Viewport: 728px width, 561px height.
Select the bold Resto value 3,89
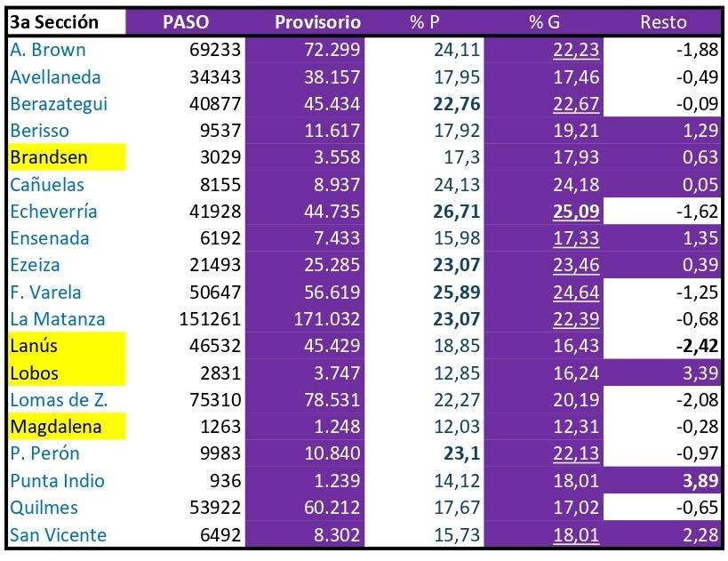pos(698,481)
